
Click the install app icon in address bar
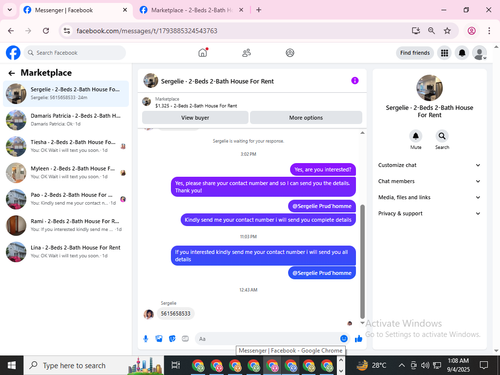tap(416, 31)
